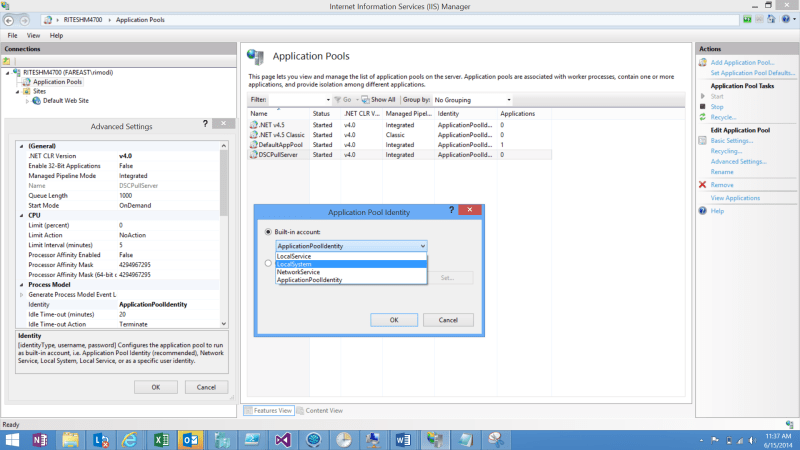Select the custom account radio button

pos(268,263)
